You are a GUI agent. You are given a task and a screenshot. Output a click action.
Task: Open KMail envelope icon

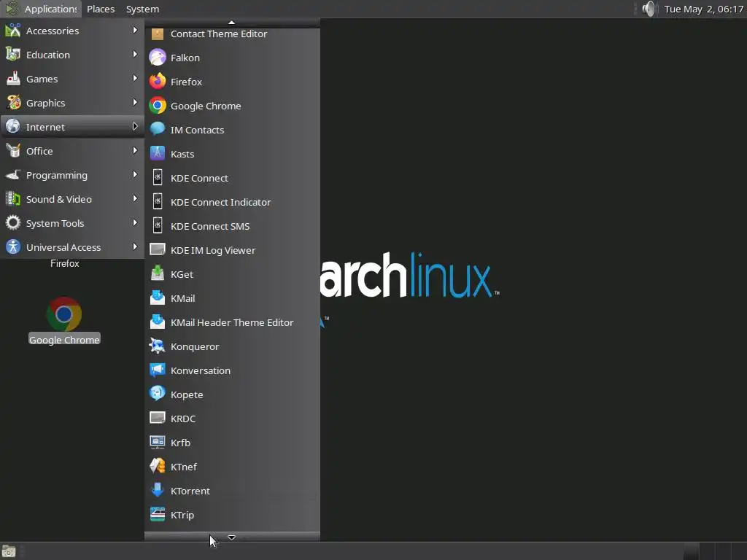[x=158, y=298]
